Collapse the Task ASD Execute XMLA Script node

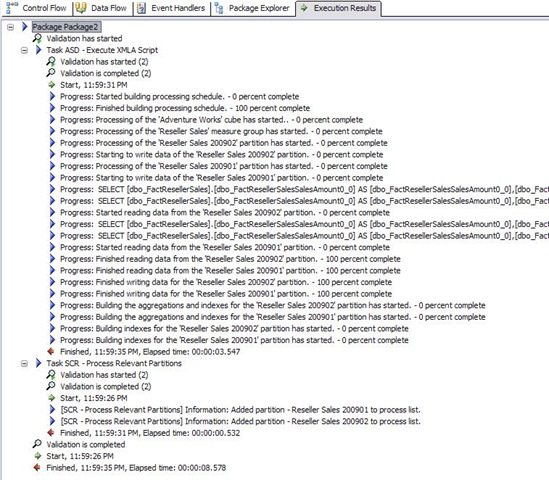coord(24,50)
